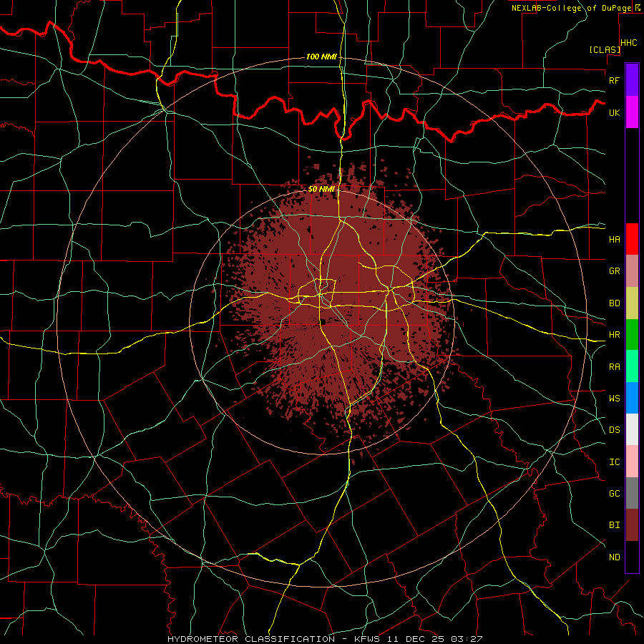This screenshot has width=644, height=644.
Task: Click the DS white legend swatch
Action: (x=632, y=429)
